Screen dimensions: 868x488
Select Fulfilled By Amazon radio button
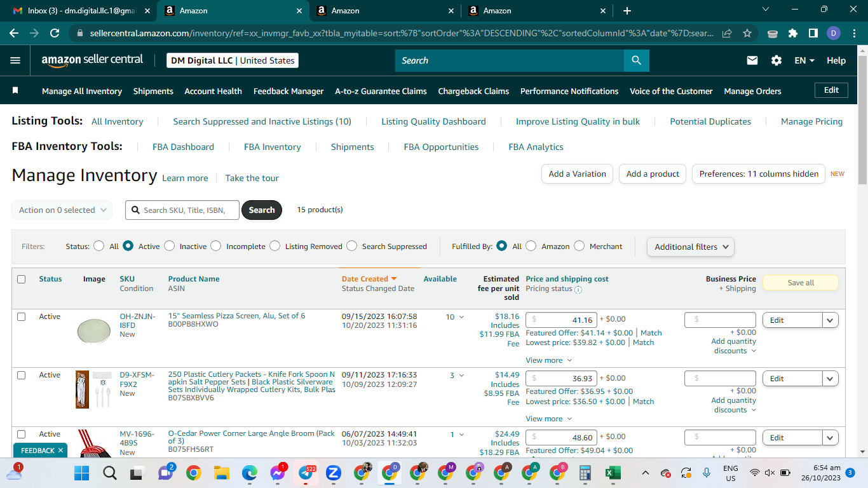pyautogui.click(x=531, y=246)
